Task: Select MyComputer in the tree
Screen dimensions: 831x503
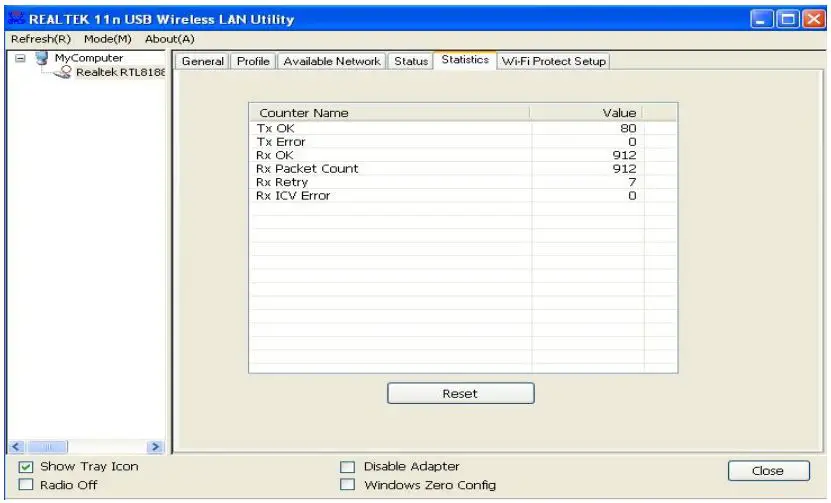Action: (89, 58)
